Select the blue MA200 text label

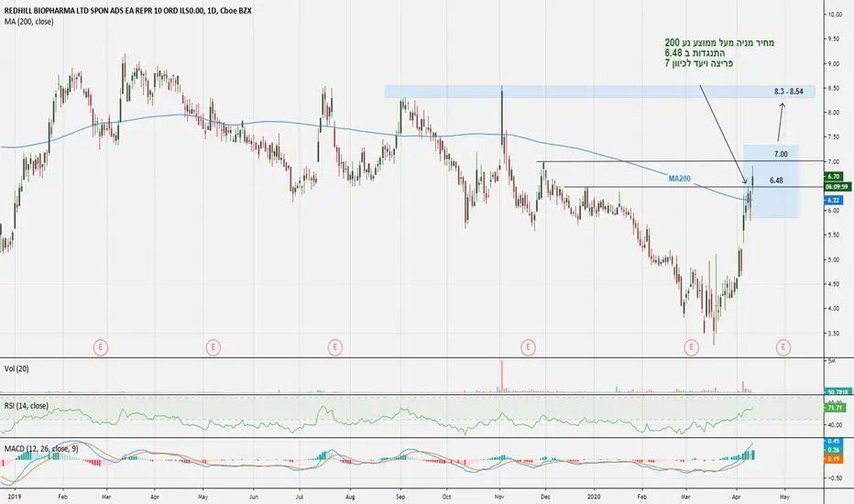click(x=680, y=179)
